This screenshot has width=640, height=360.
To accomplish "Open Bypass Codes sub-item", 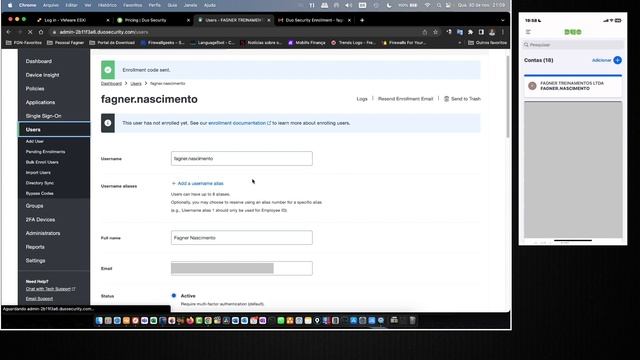I will click(39, 193).
